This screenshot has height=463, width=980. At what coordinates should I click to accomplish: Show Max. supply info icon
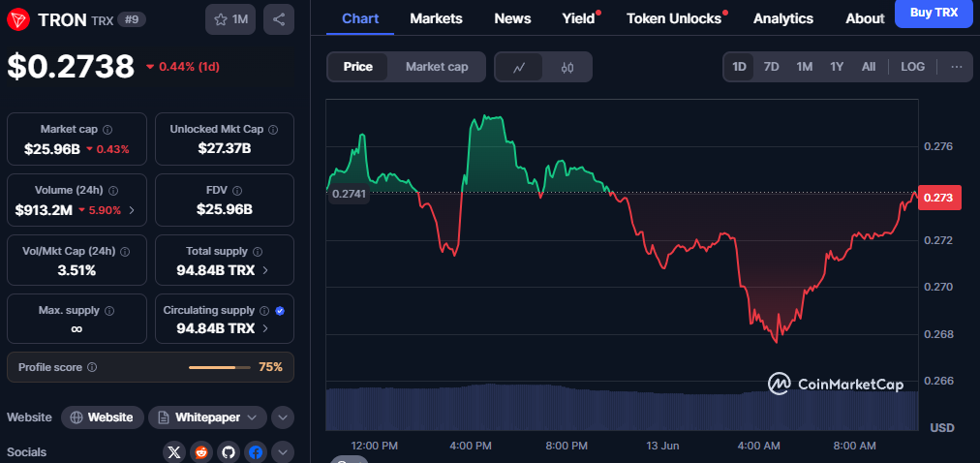(109, 311)
